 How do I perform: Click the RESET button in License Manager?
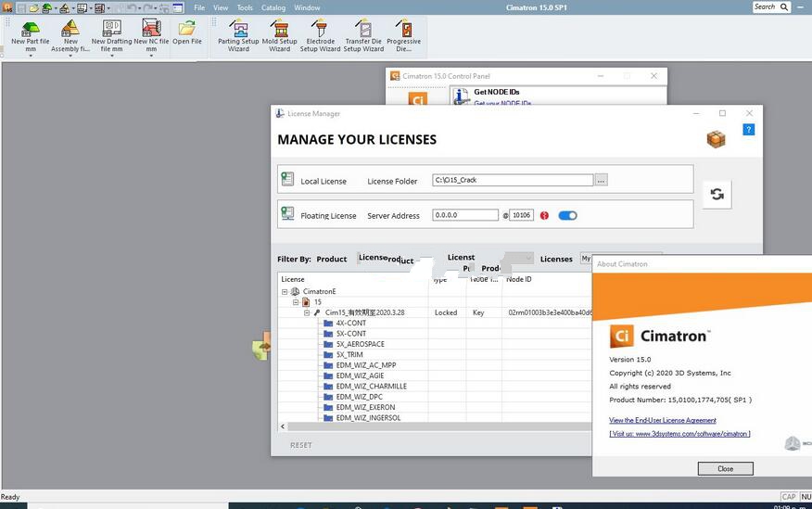pyautogui.click(x=301, y=445)
